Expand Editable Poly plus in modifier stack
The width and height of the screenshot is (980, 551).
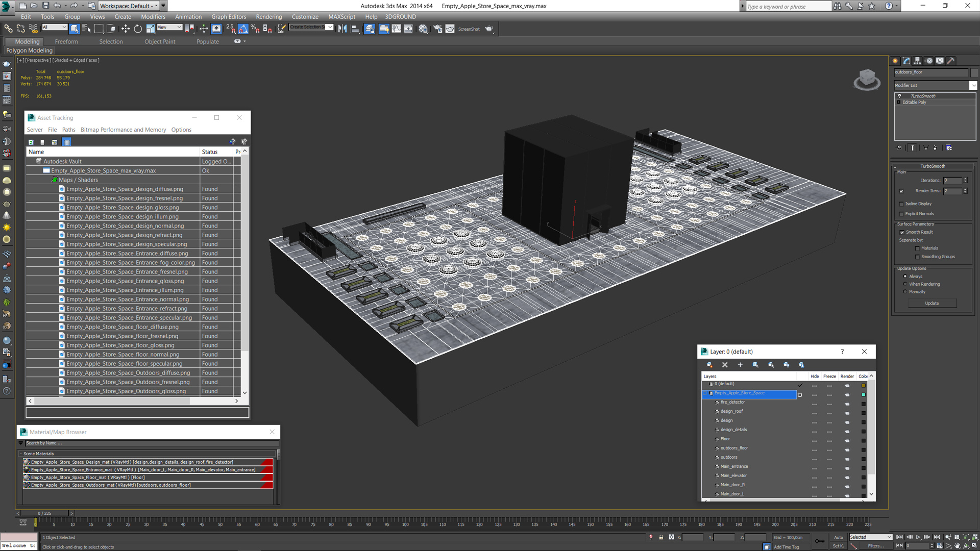[899, 102]
